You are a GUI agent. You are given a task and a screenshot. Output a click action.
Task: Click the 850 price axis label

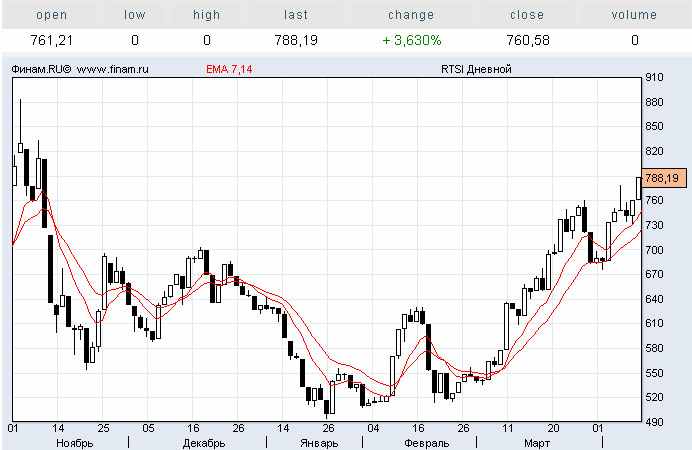click(654, 127)
